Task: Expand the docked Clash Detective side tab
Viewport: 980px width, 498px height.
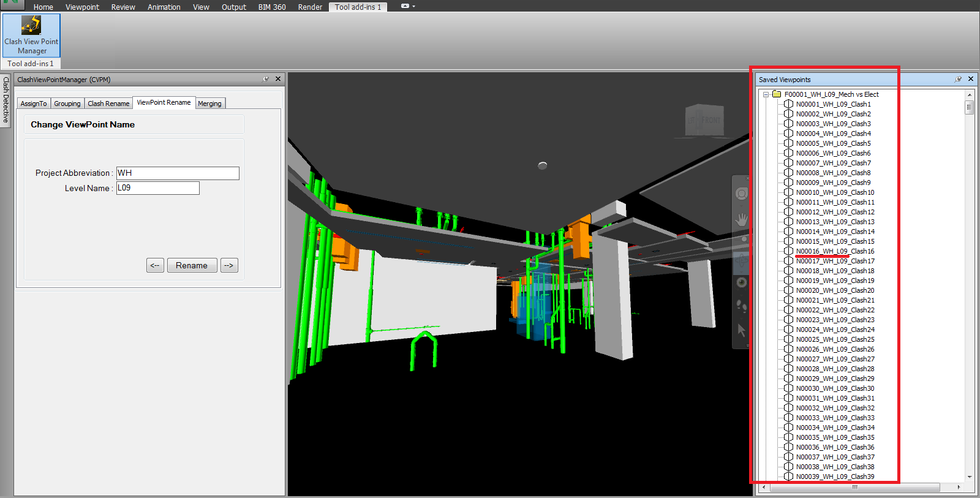Action: [x=6, y=100]
